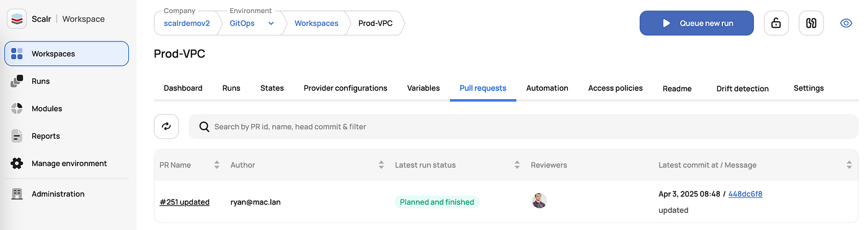
Task: Focus the PR search input field
Action: pyautogui.click(x=523, y=126)
